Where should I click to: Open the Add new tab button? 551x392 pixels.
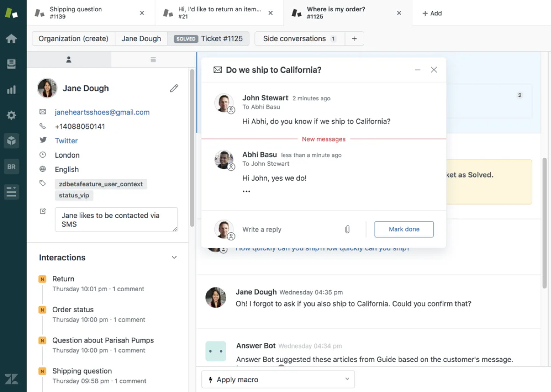pos(432,13)
